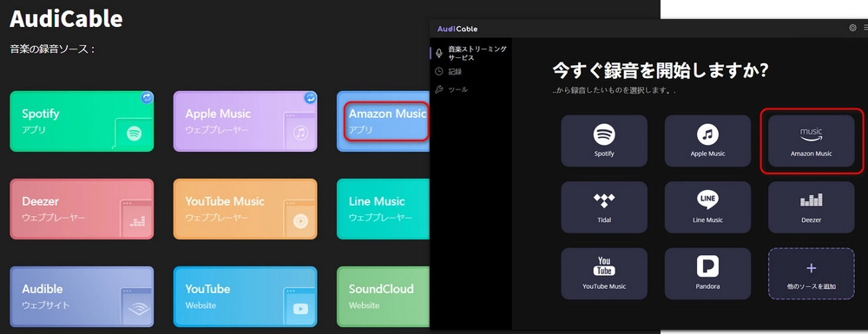Click the 今すぐ録音を開始しますか? heading
The width and height of the screenshot is (868, 334).
(661, 71)
